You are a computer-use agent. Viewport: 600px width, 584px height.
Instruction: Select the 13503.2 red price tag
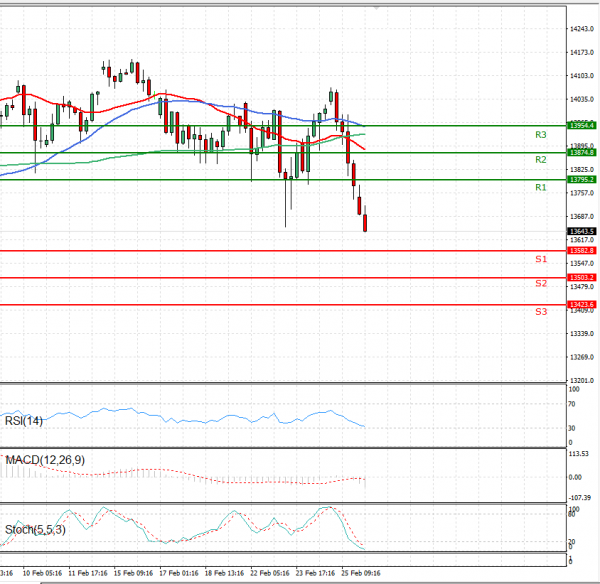pyautogui.click(x=581, y=277)
